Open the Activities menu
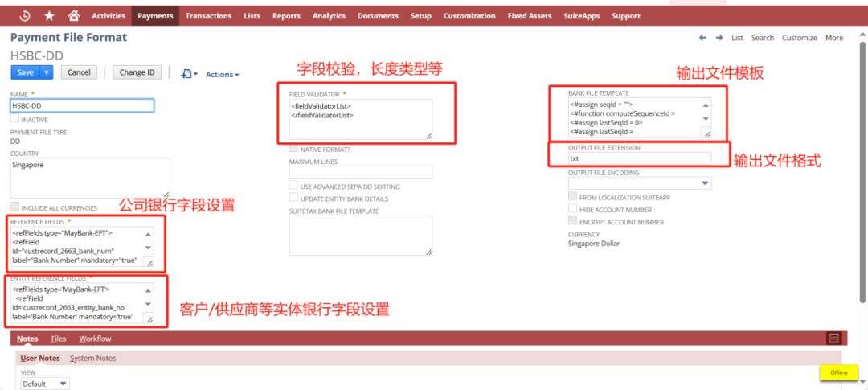Viewport: 868px width, 390px height. (108, 16)
